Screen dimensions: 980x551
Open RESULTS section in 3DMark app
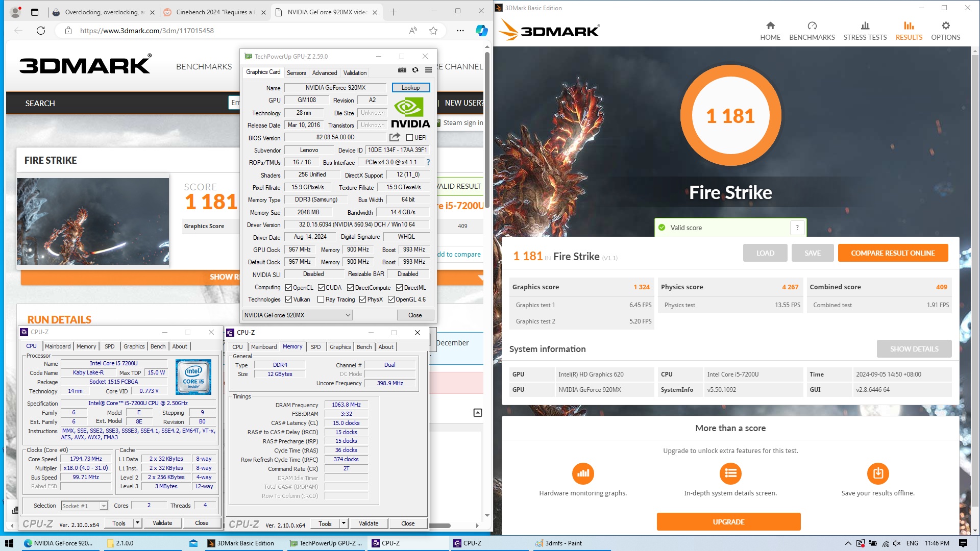[909, 31]
